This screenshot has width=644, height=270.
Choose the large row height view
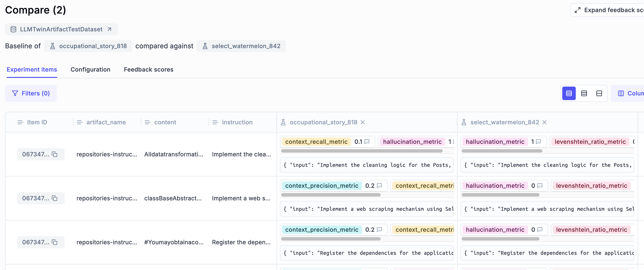(599, 93)
